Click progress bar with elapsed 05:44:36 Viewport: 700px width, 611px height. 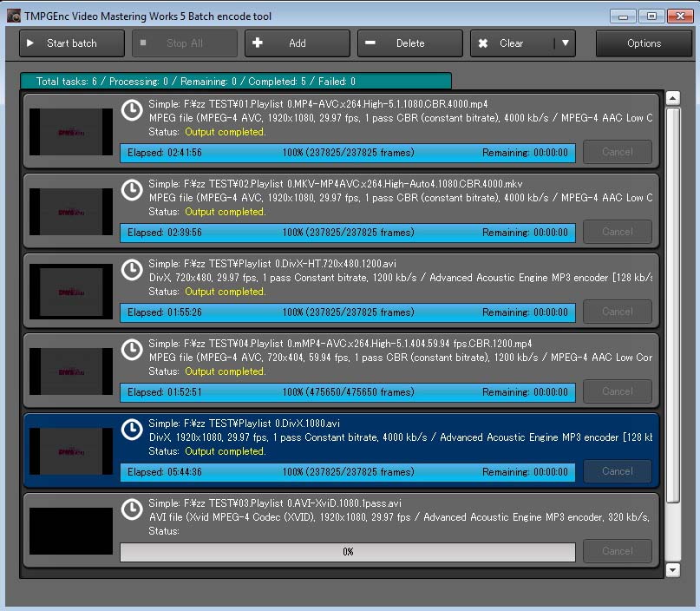tap(348, 472)
